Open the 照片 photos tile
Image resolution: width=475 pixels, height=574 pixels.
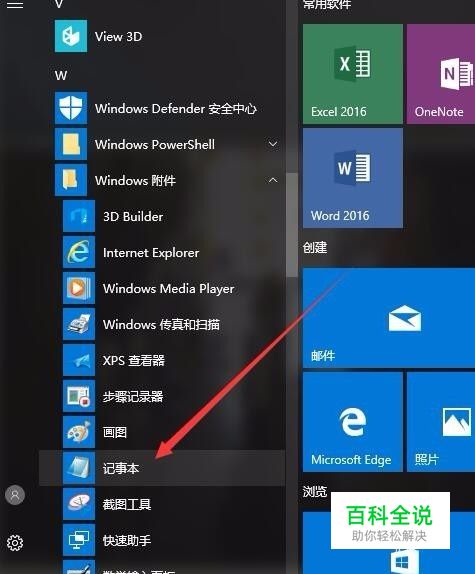[441, 422]
